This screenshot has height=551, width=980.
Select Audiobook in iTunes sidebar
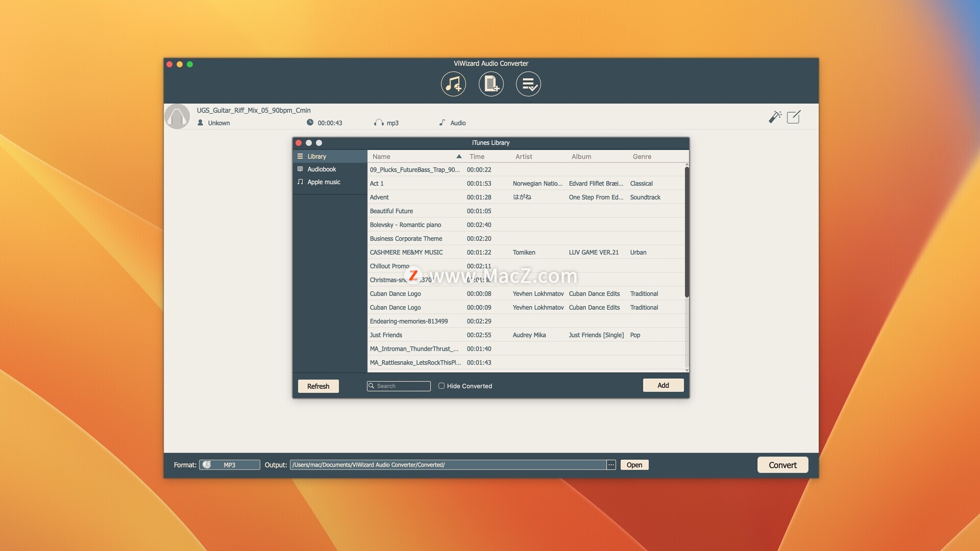tap(330, 169)
